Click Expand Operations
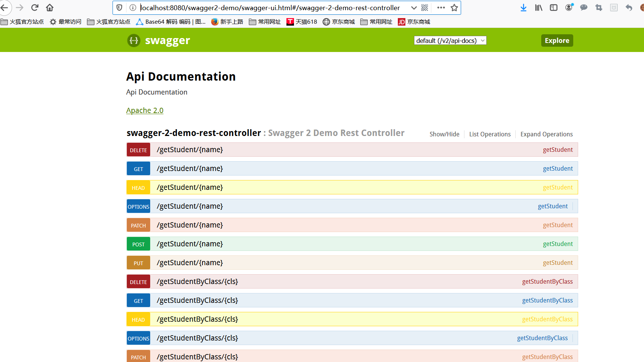This screenshot has width=644, height=362. [x=547, y=134]
